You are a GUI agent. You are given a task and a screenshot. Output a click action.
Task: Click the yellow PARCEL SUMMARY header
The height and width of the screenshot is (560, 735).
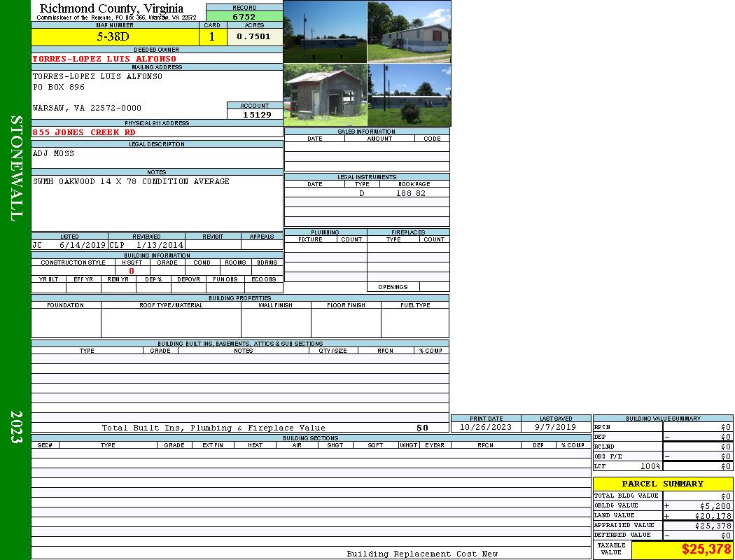pos(663,484)
